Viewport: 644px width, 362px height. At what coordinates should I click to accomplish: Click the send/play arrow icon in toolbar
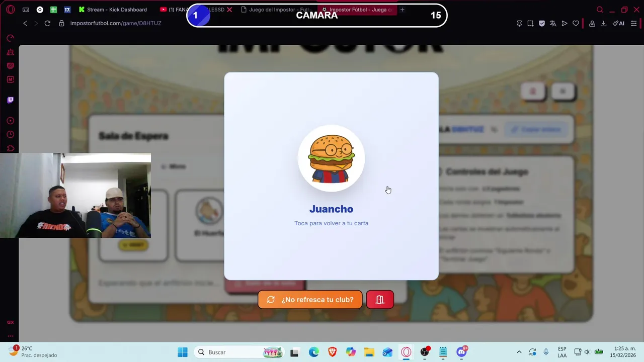coord(565,23)
